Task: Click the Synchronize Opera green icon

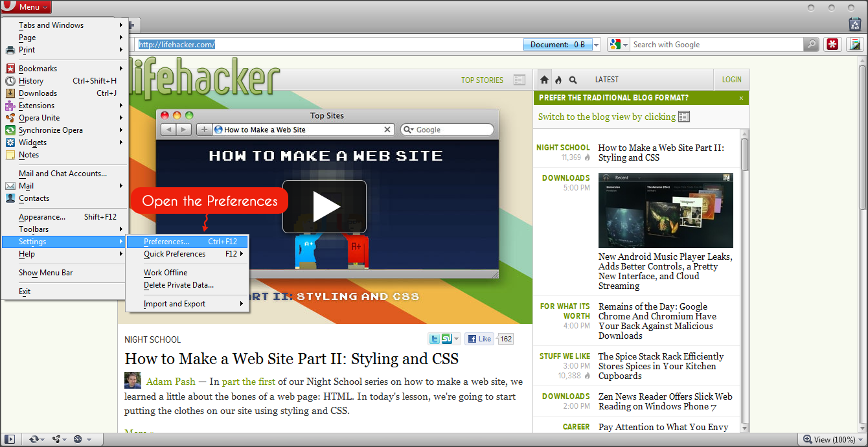Action: point(10,130)
